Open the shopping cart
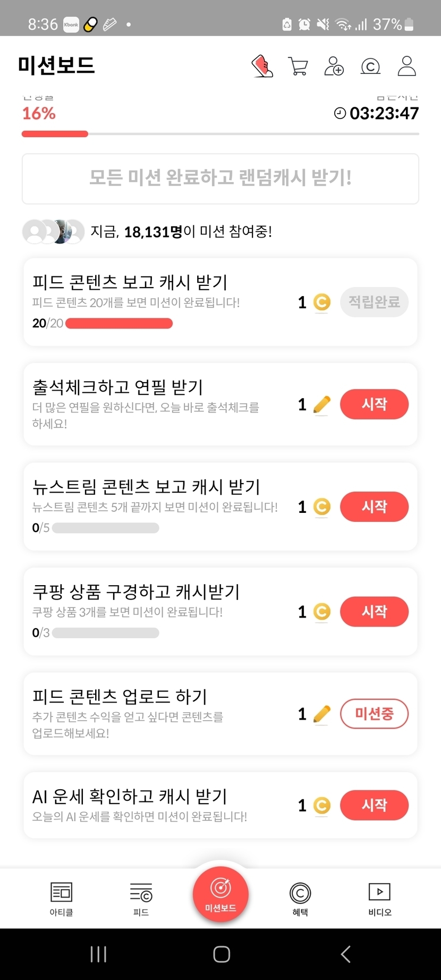441x980 pixels. pos(298,66)
